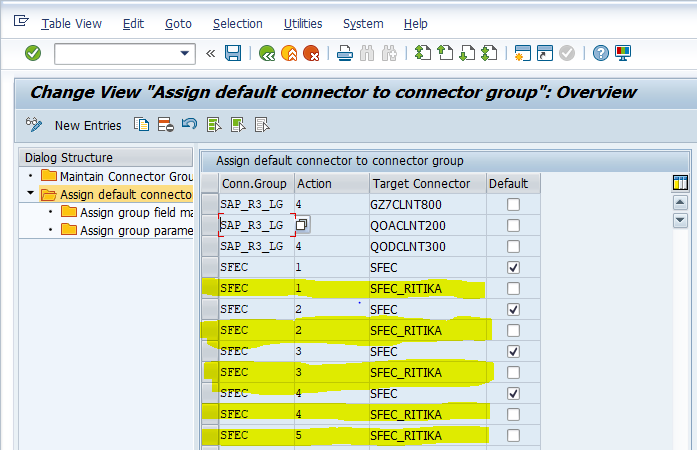Check Default for SFEC_RITIKA action 5
This screenshot has height=450, width=697.
[513, 435]
